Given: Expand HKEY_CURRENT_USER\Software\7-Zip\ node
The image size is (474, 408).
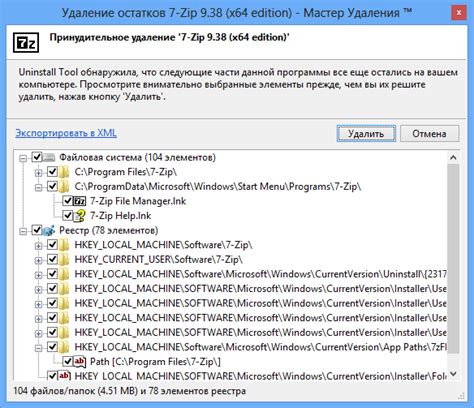Looking at the screenshot, I should click(x=39, y=260).
